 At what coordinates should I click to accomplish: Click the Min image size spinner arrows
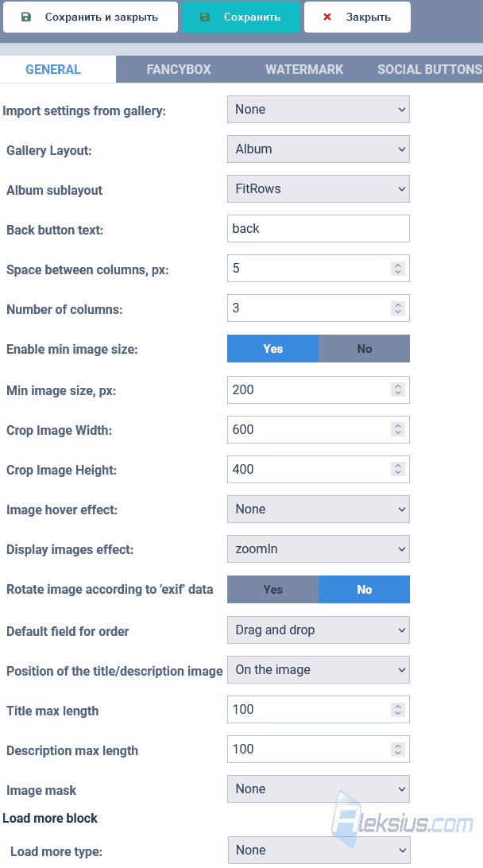(x=398, y=389)
